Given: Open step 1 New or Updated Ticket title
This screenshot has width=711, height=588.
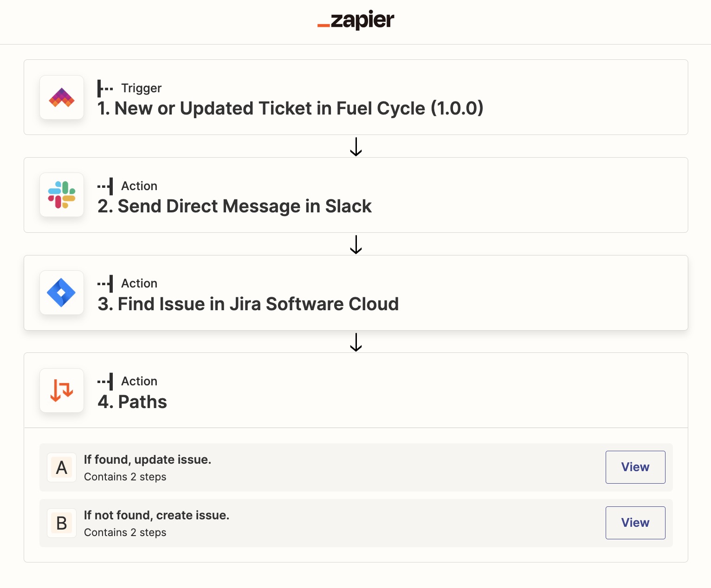Looking at the screenshot, I should click(x=291, y=109).
